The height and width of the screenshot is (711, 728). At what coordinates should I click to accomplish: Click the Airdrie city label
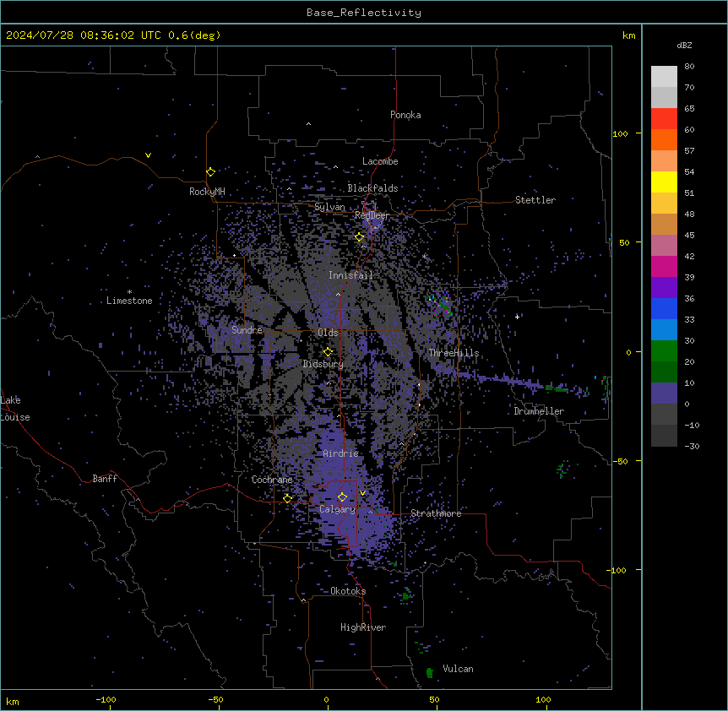tap(341, 453)
